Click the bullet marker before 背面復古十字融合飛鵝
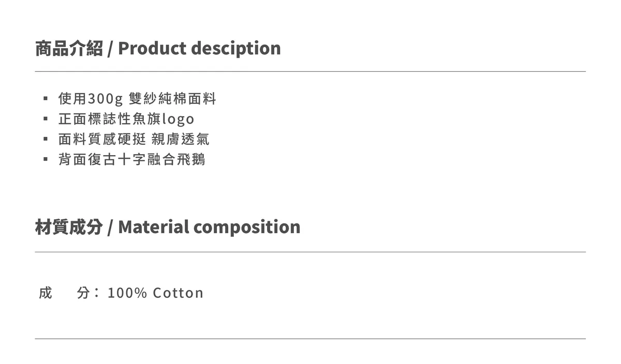Viewport: 621px width, 364px height. pyautogui.click(x=46, y=159)
